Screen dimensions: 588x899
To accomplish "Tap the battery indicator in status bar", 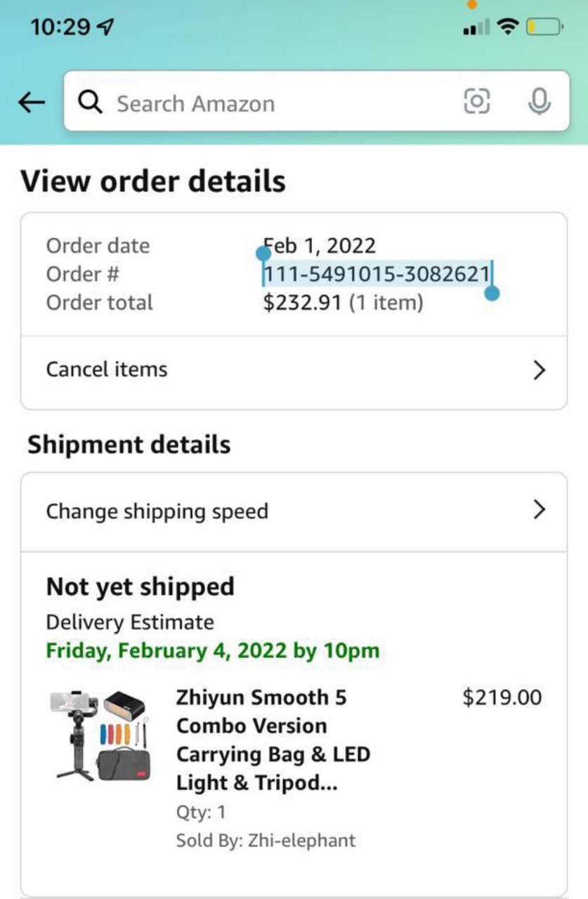I will coord(545,28).
